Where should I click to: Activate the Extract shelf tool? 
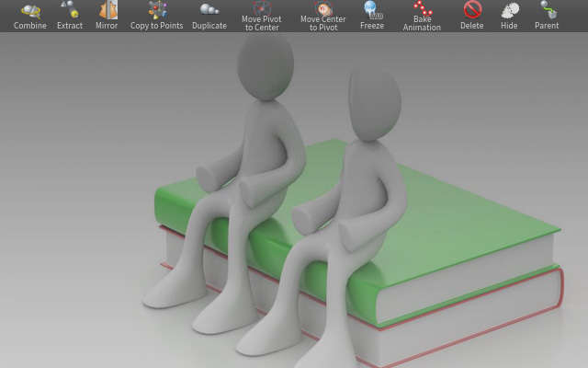70,16
